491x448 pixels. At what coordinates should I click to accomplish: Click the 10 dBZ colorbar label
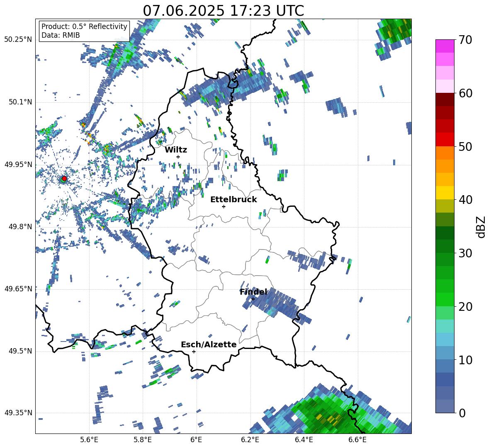465,360
